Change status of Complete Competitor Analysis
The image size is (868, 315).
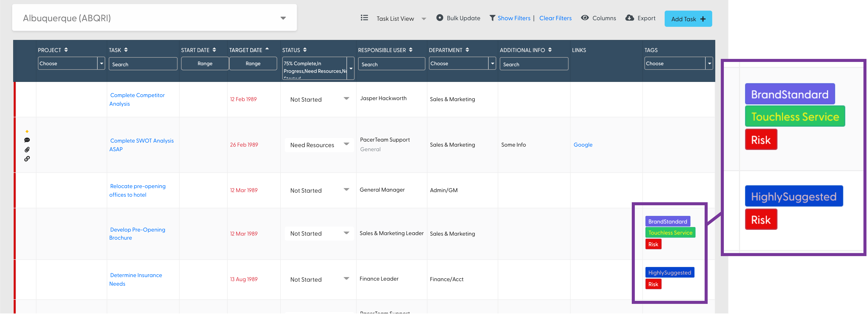click(319, 99)
